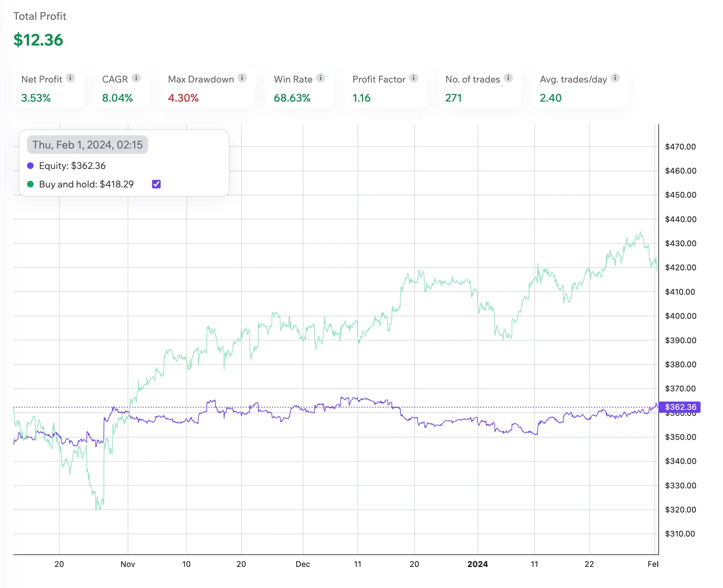Click the $400.00 price axis label
This screenshot has height=588, width=723.
click(680, 316)
